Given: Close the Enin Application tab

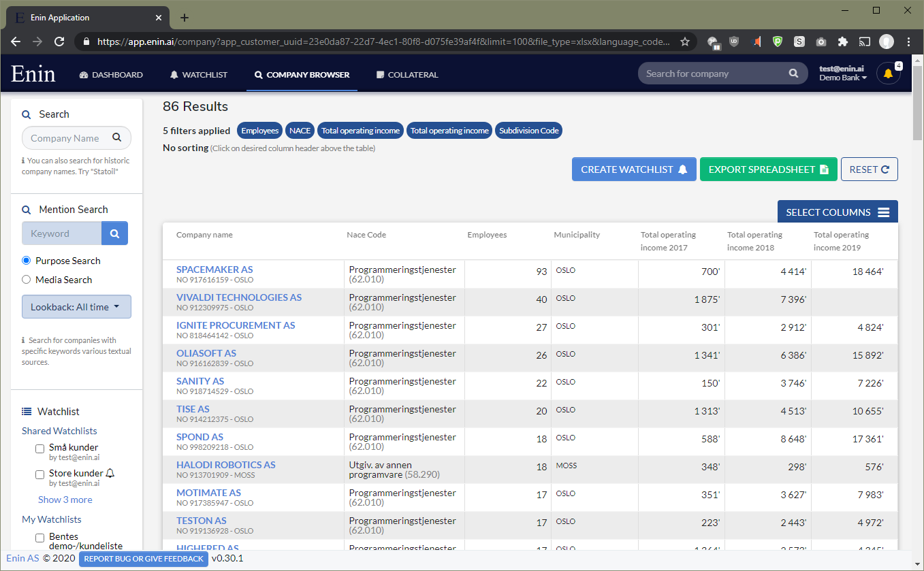Looking at the screenshot, I should 159,18.
